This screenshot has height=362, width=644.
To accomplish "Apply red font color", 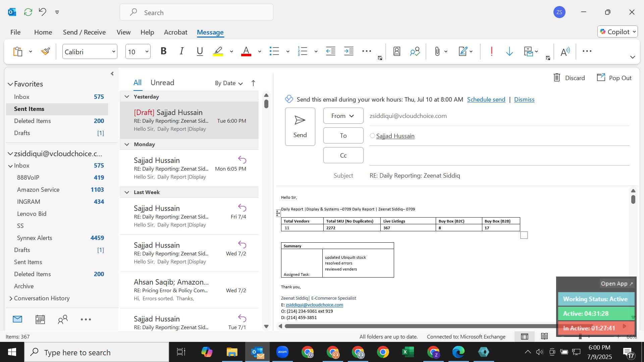I will (246, 51).
